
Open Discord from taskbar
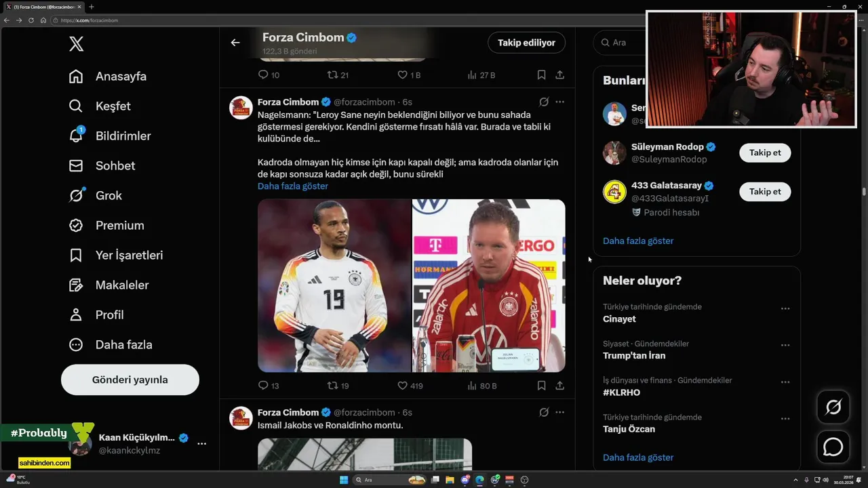coord(465,480)
